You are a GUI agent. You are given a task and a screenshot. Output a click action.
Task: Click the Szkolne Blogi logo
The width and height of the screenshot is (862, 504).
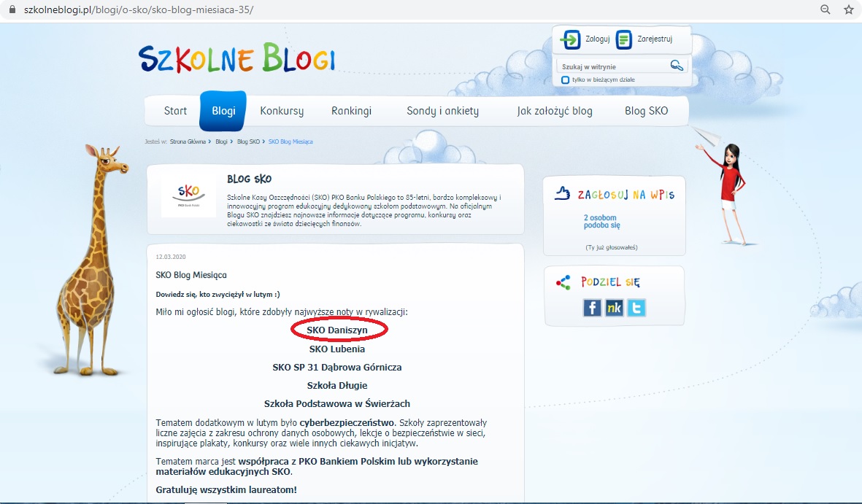click(x=237, y=58)
